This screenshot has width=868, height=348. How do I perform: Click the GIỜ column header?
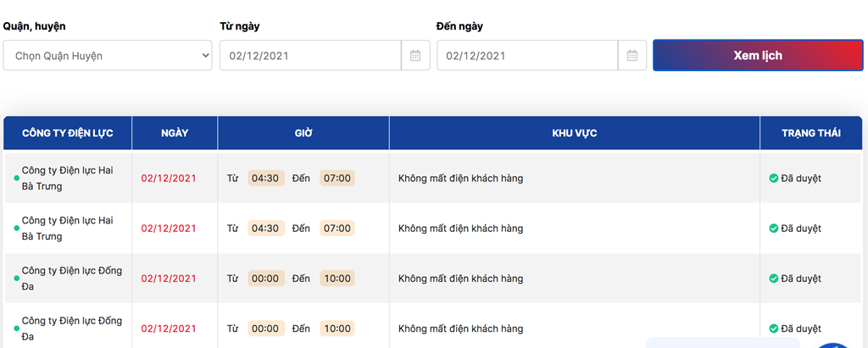coord(303,133)
